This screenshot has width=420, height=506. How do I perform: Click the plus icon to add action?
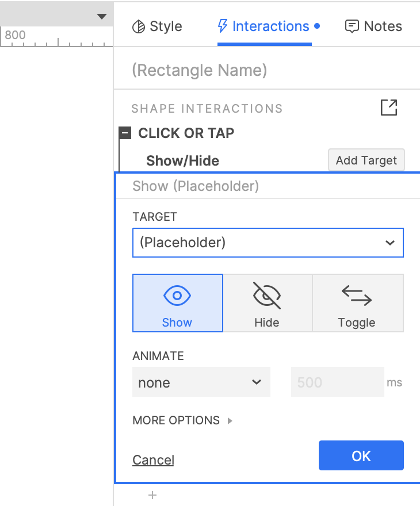[152, 495]
